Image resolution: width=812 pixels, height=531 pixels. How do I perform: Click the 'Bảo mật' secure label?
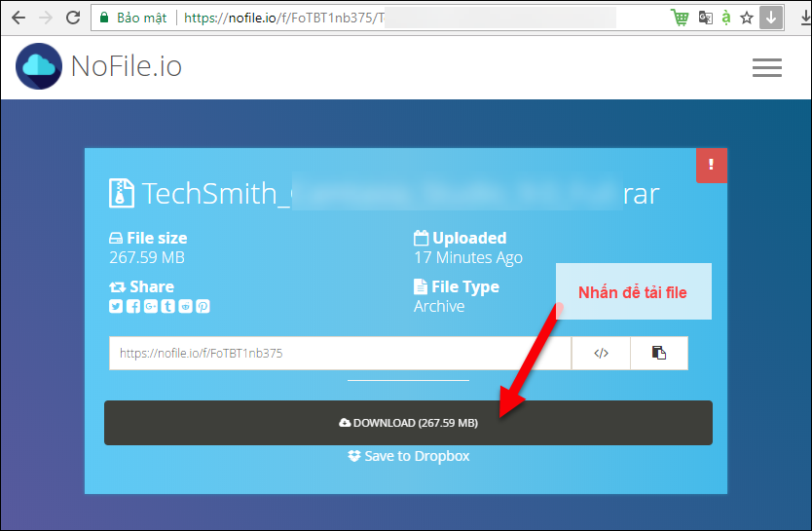click(141, 18)
